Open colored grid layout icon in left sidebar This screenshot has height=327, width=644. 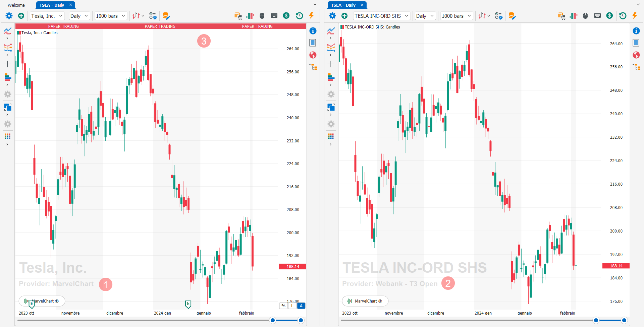pos(7,136)
